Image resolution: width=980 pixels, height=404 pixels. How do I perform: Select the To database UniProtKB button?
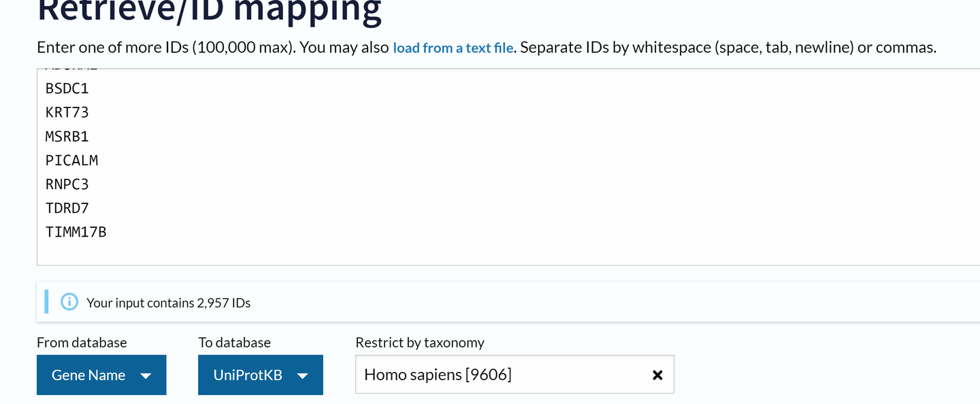click(x=261, y=375)
